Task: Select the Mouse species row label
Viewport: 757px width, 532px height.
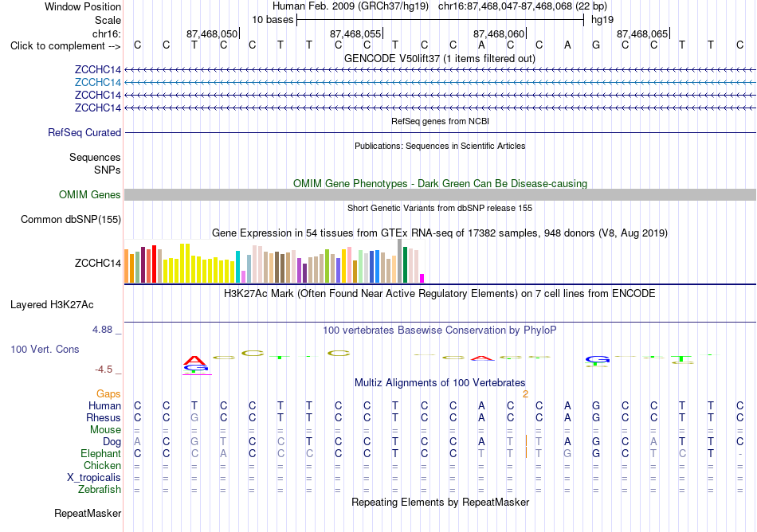Action: tap(105, 430)
